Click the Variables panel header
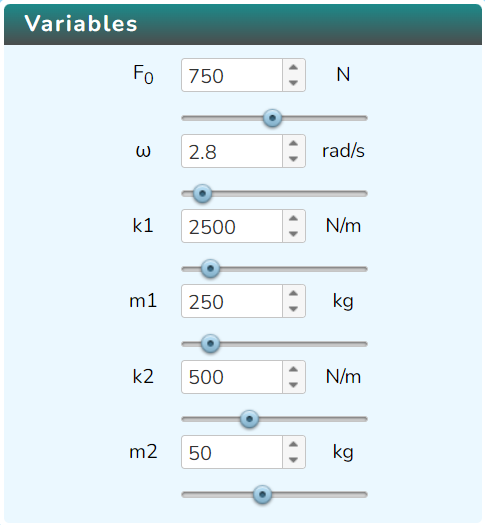The height and width of the screenshot is (525, 485). (x=243, y=24)
